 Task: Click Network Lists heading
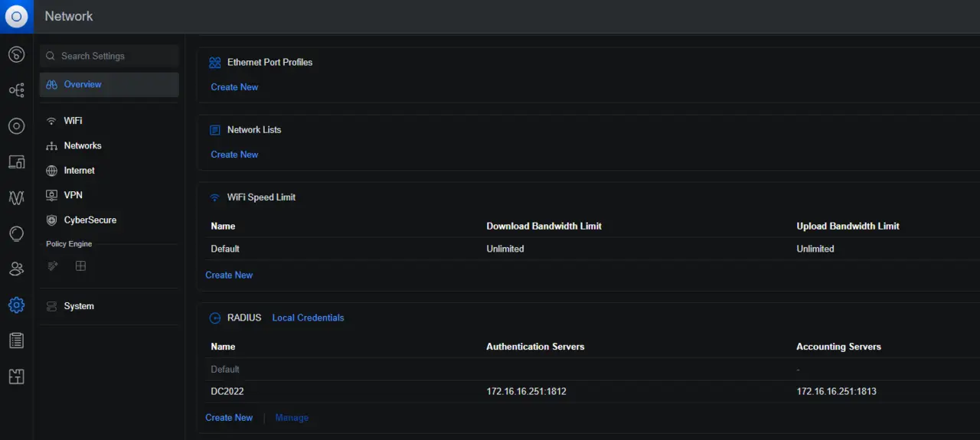click(254, 129)
